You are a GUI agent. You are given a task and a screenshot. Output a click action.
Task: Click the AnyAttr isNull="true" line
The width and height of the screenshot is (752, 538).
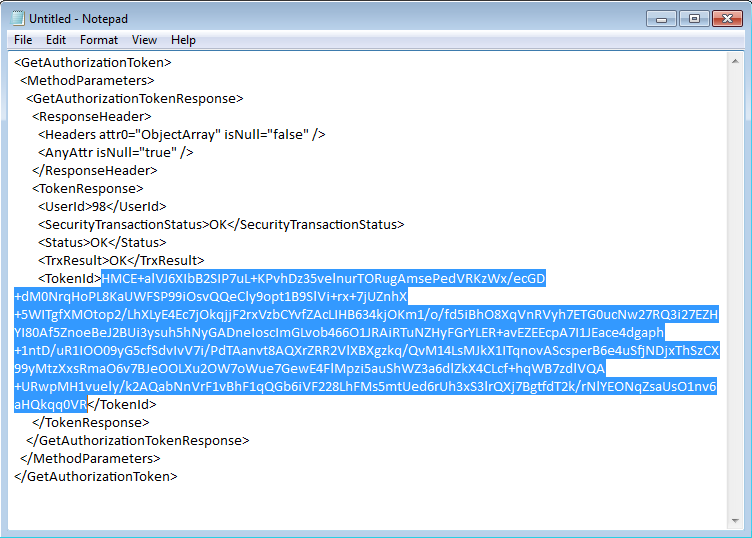point(116,152)
